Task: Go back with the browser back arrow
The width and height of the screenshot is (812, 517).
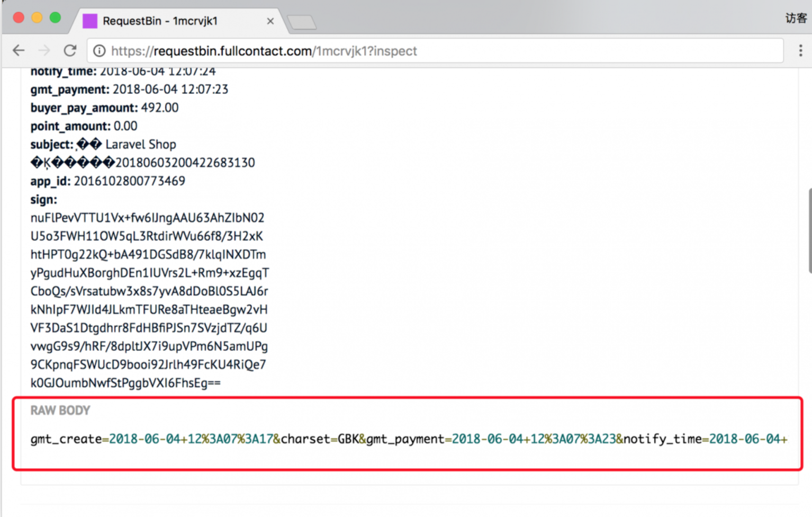Action: coord(19,51)
